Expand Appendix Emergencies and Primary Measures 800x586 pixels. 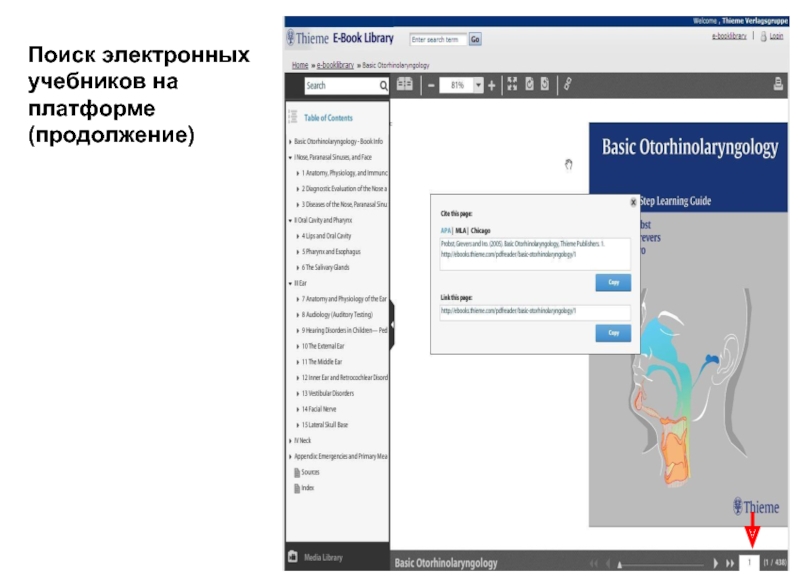pyautogui.click(x=290, y=456)
